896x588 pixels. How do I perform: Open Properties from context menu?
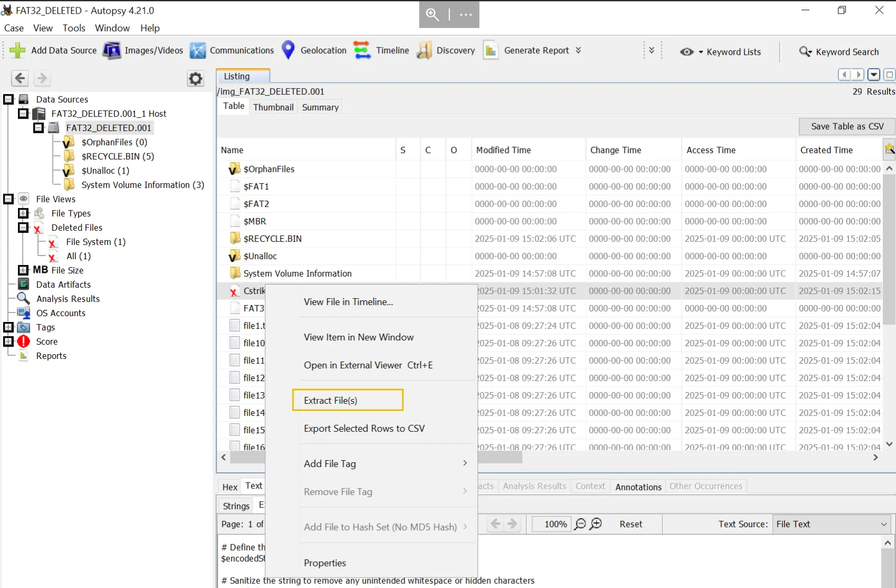[325, 563]
